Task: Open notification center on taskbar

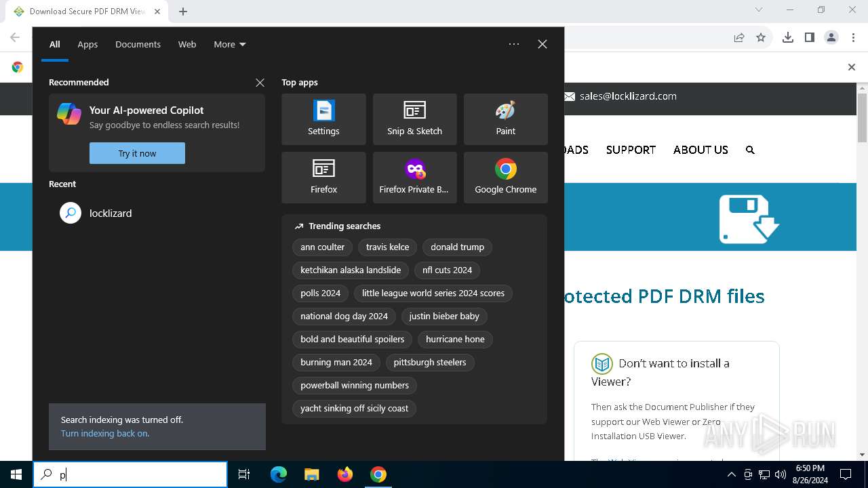Action: click(x=846, y=474)
